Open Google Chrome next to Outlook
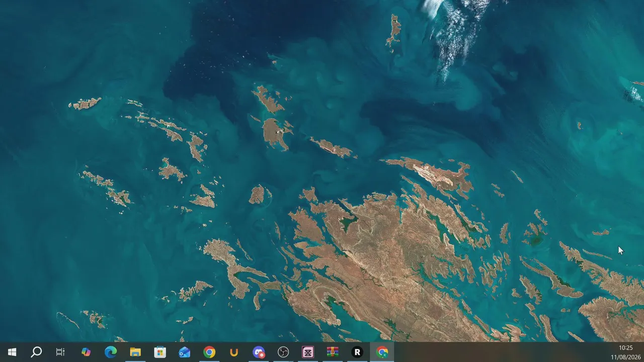This screenshot has height=362, width=644. pos(209,352)
